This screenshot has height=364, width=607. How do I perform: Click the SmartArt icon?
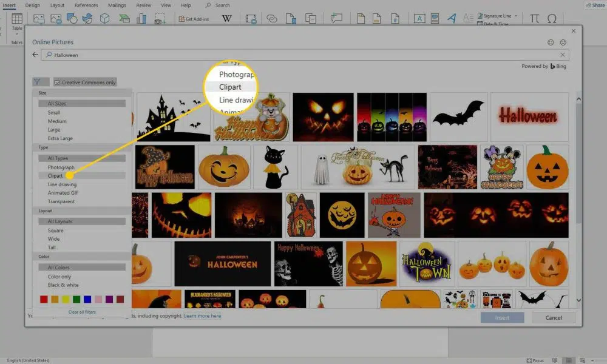click(x=124, y=19)
